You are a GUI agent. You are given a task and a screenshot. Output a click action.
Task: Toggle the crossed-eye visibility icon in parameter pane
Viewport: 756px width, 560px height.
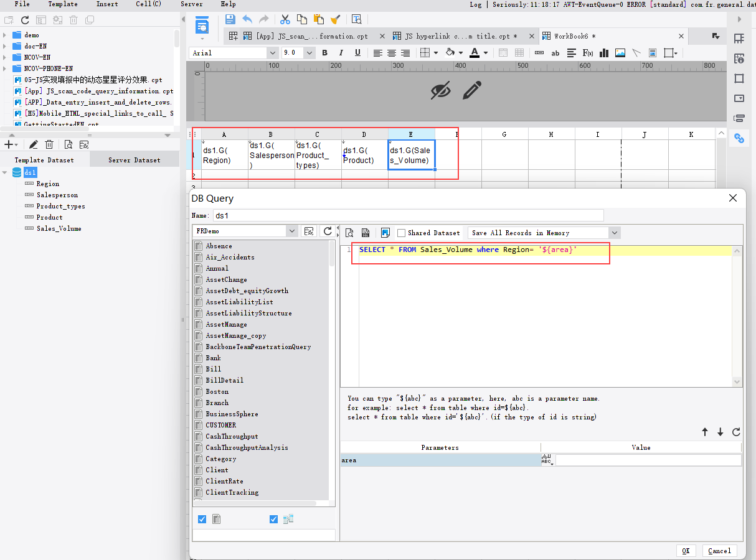pos(441,91)
